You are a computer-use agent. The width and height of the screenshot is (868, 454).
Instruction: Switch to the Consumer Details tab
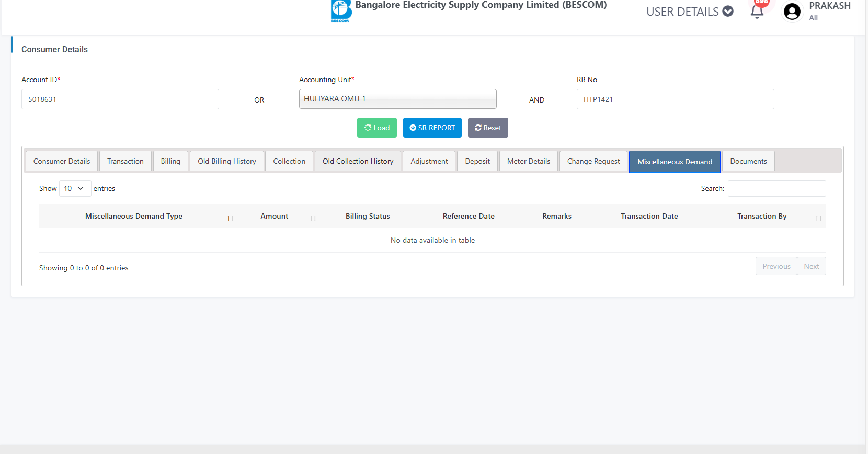click(x=62, y=161)
